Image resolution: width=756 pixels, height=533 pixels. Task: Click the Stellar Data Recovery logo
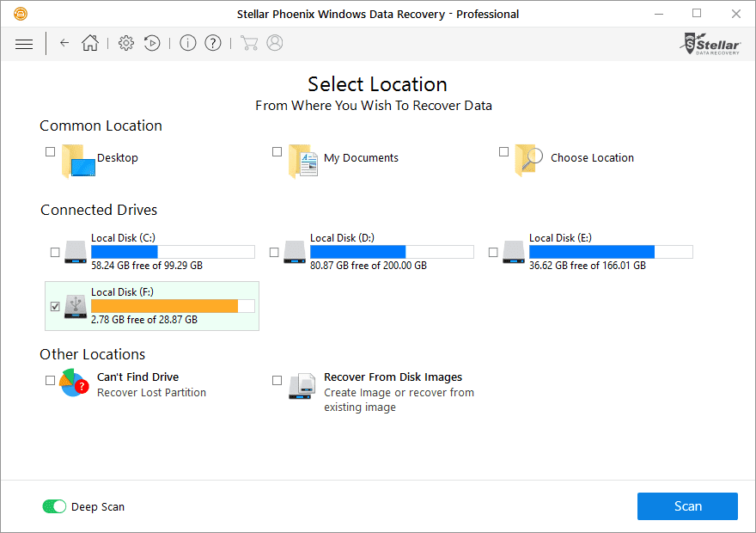[x=710, y=44]
